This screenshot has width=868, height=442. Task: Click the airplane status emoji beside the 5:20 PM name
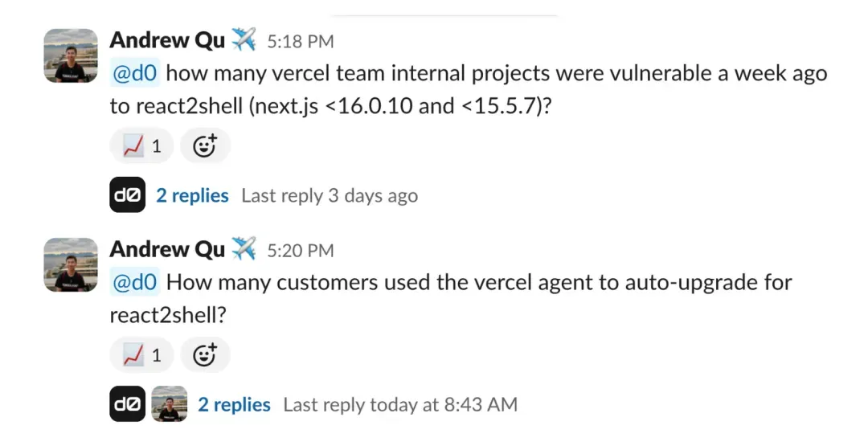pyautogui.click(x=244, y=249)
